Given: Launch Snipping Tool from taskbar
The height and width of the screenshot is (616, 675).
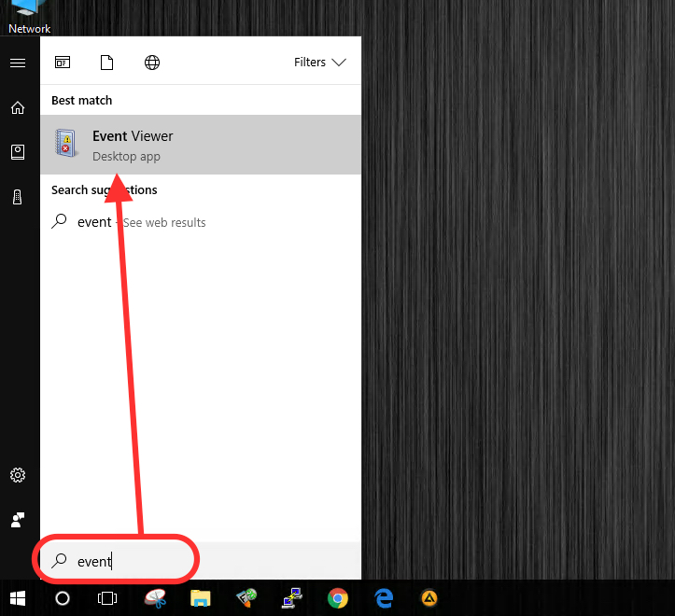Looking at the screenshot, I should [x=155, y=598].
